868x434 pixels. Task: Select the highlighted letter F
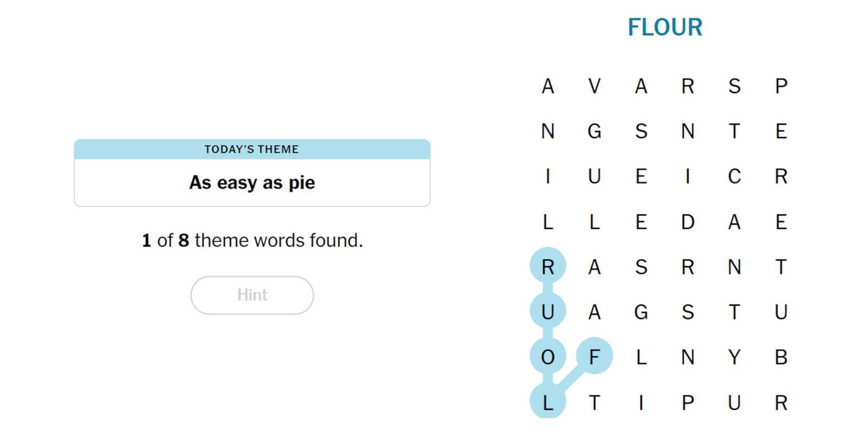tap(594, 357)
